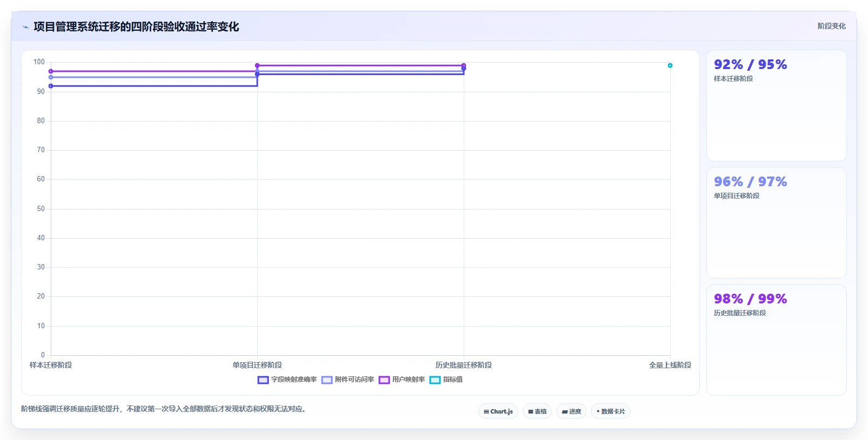868x440 pixels.
Task: Select 用户映射率 point at 历史批量迁移阶段
Action: click(x=464, y=65)
